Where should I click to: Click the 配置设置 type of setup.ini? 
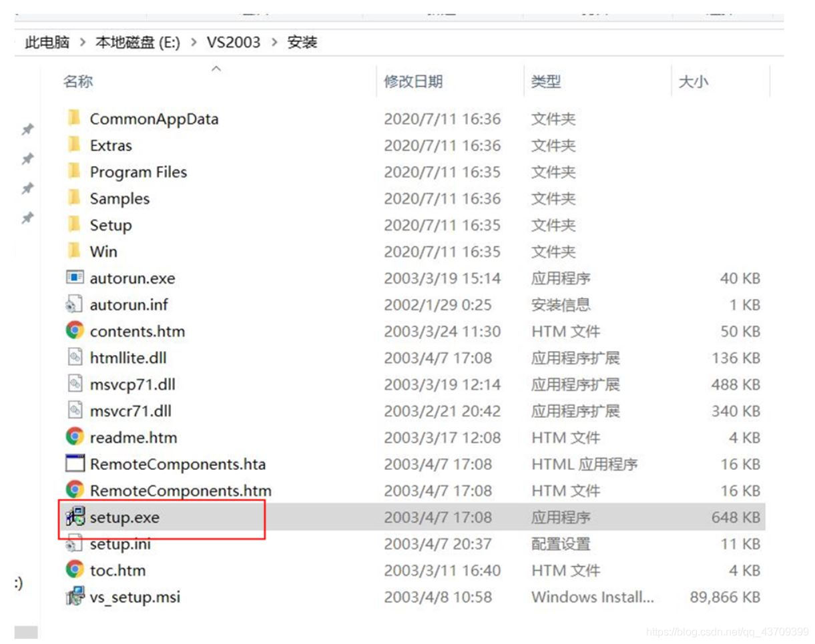point(561,544)
